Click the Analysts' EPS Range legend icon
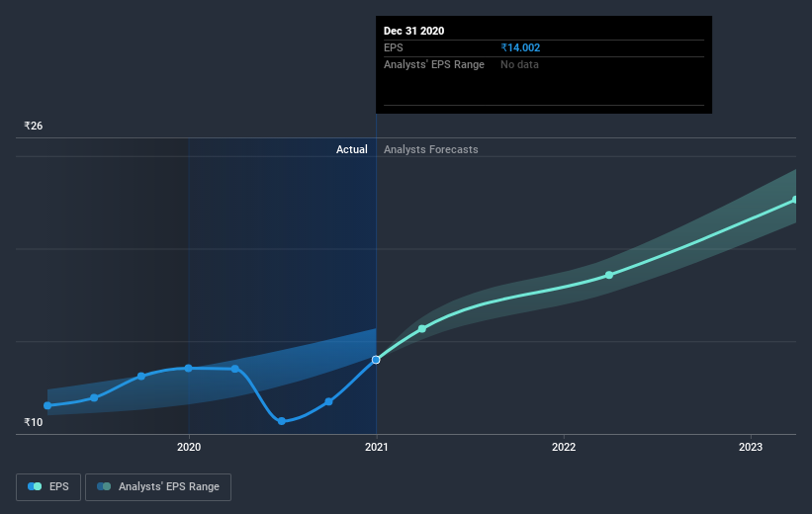Image resolution: width=812 pixels, height=514 pixels. (x=104, y=486)
